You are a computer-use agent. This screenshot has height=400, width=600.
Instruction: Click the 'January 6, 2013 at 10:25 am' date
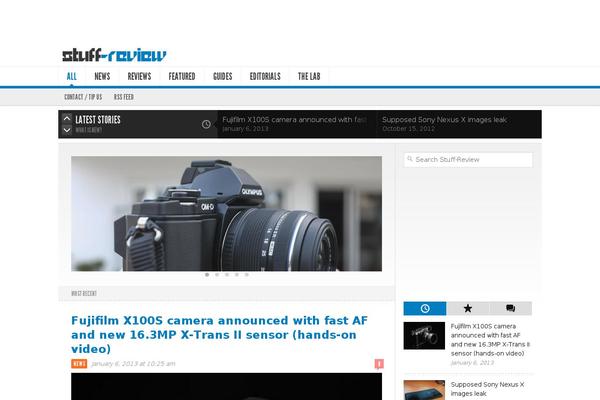point(133,364)
